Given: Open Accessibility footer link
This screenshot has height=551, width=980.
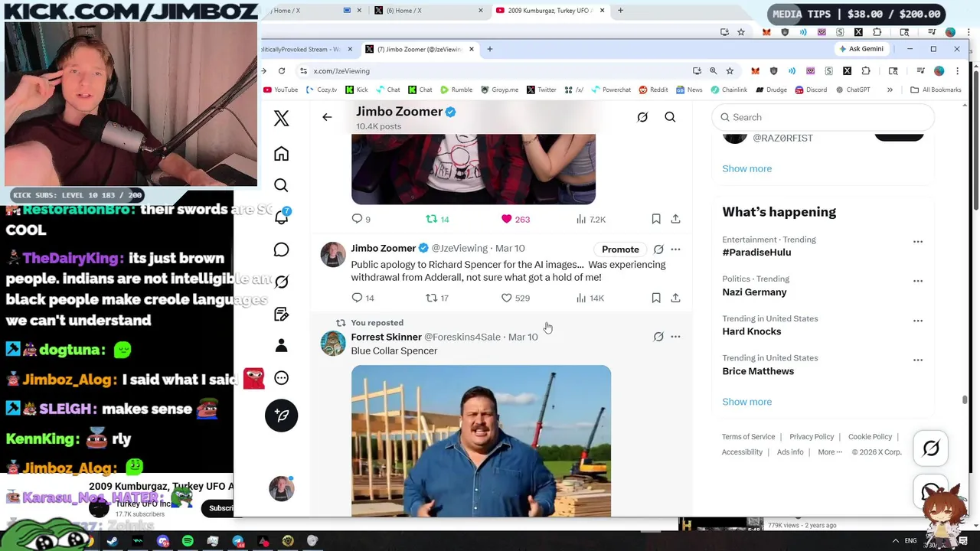Looking at the screenshot, I should point(742,452).
